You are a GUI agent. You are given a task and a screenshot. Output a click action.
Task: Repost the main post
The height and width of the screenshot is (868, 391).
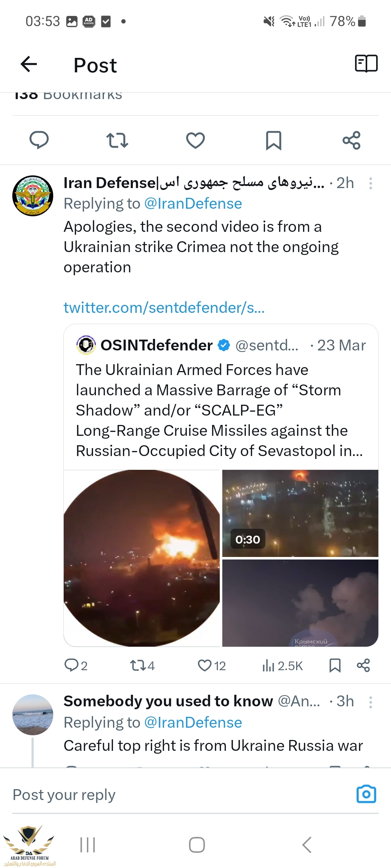pyautogui.click(x=117, y=140)
